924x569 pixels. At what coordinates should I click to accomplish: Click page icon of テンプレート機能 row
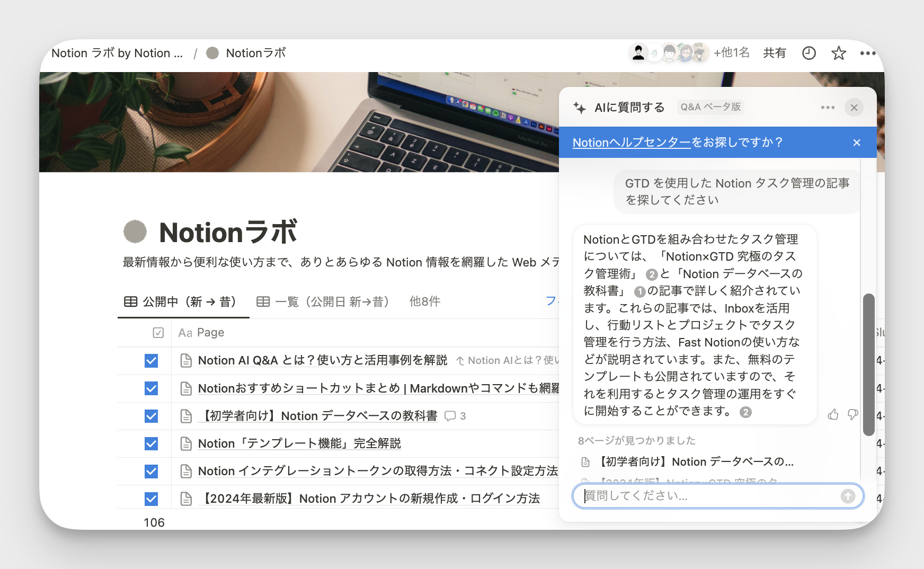click(186, 443)
